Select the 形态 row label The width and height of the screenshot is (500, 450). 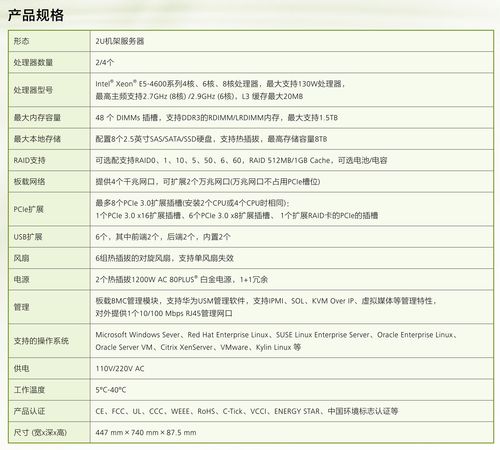tap(21, 41)
